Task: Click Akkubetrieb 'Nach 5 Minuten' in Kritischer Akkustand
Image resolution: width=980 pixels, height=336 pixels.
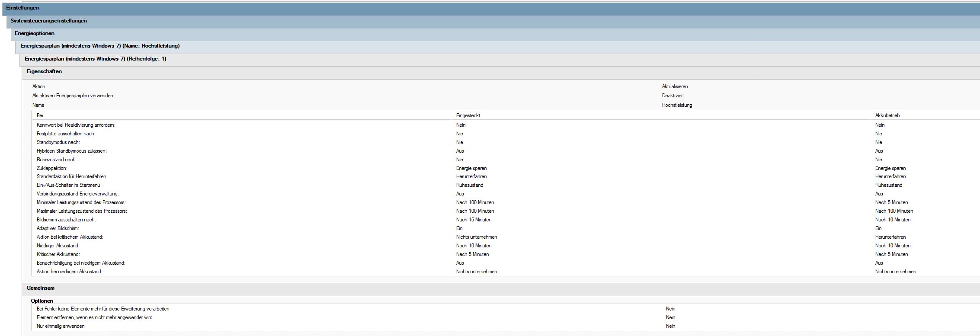Action: (891, 254)
